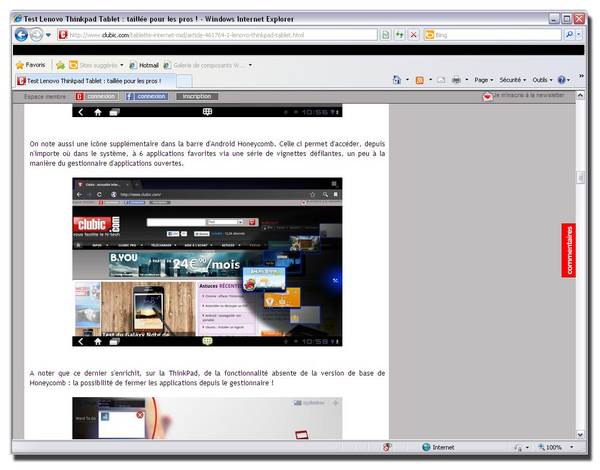Click the Clubic connexion button

tap(97, 96)
